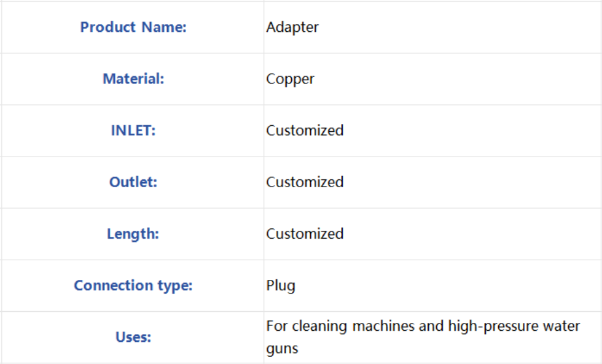This screenshot has width=602, height=364.
Task: Click the word Name in Product Name
Action: pos(164,27)
